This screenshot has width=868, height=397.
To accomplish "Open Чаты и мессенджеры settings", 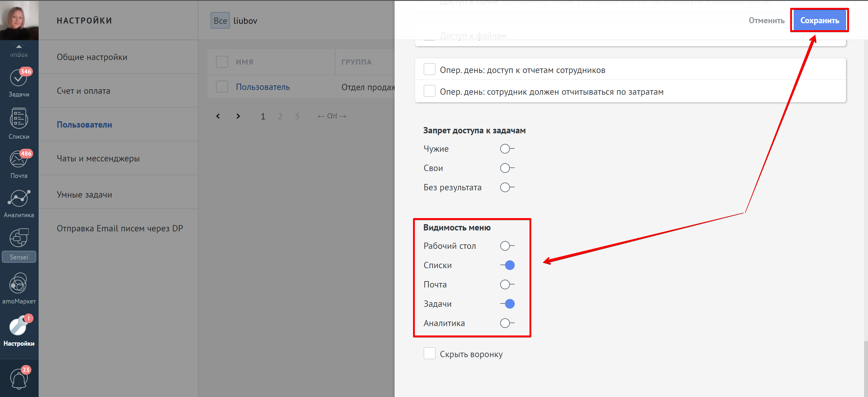I will [x=118, y=158].
